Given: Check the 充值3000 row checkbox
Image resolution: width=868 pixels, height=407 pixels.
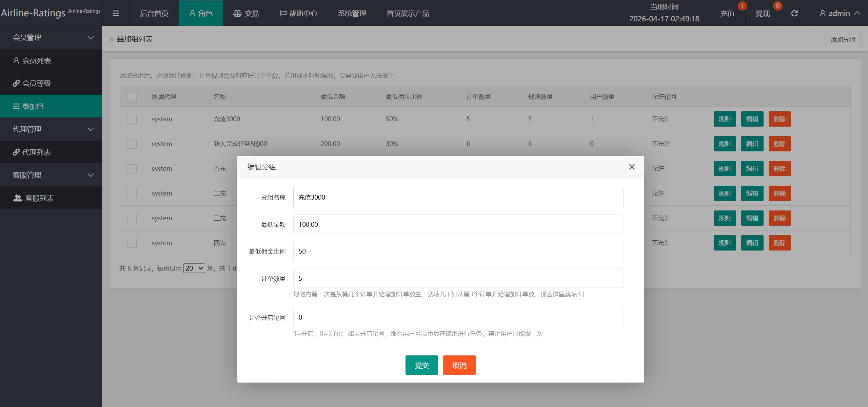Looking at the screenshot, I should click(132, 119).
